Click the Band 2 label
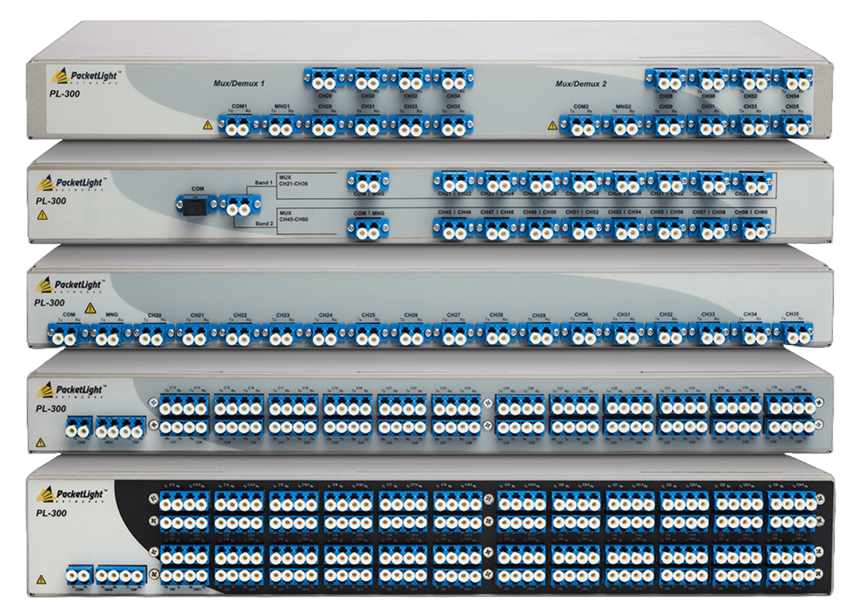Image resolution: width=863 pixels, height=616 pixels. tap(264, 224)
